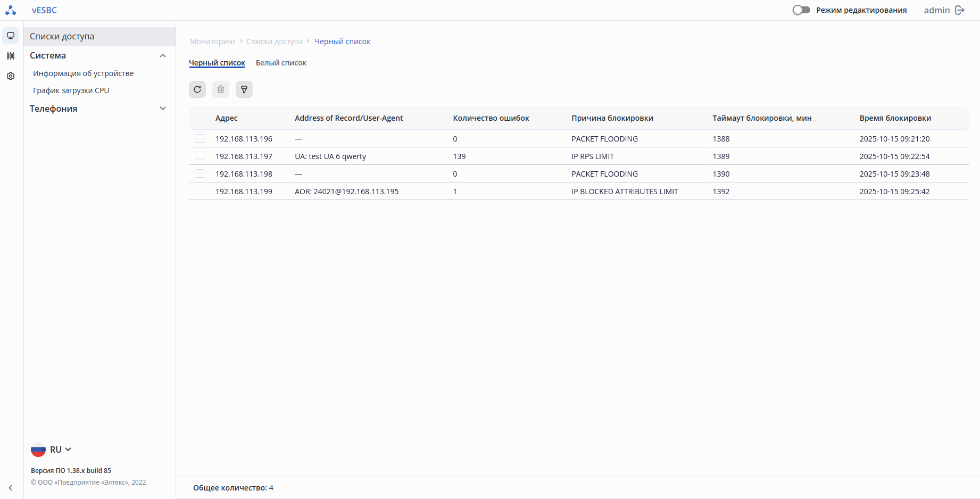Open the filter funnel icon
This screenshot has width=980, height=499.
click(244, 89)
